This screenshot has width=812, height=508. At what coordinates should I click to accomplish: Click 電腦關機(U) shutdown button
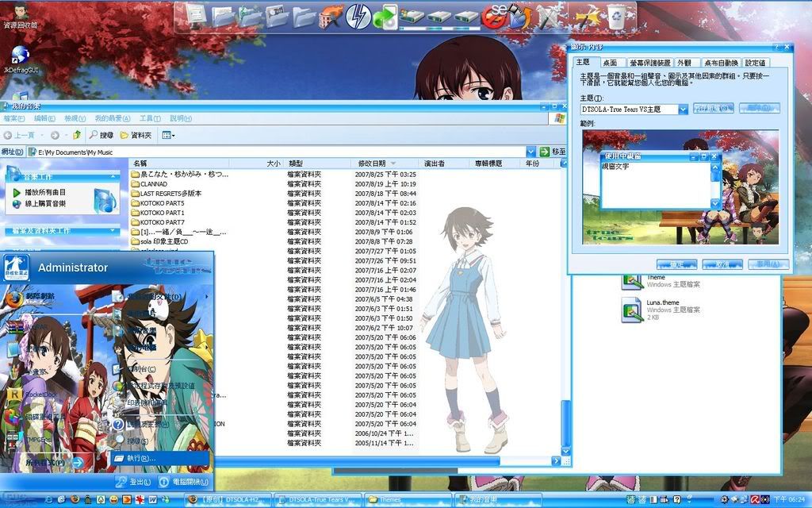pyautogui.click(x=184, y=482)
